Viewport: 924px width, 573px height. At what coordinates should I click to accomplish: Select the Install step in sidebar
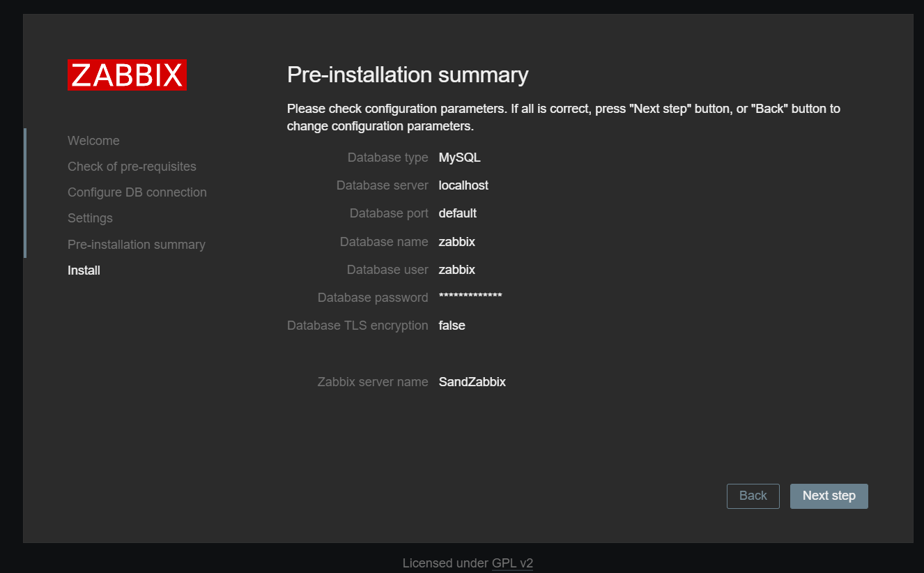(84, 270)
